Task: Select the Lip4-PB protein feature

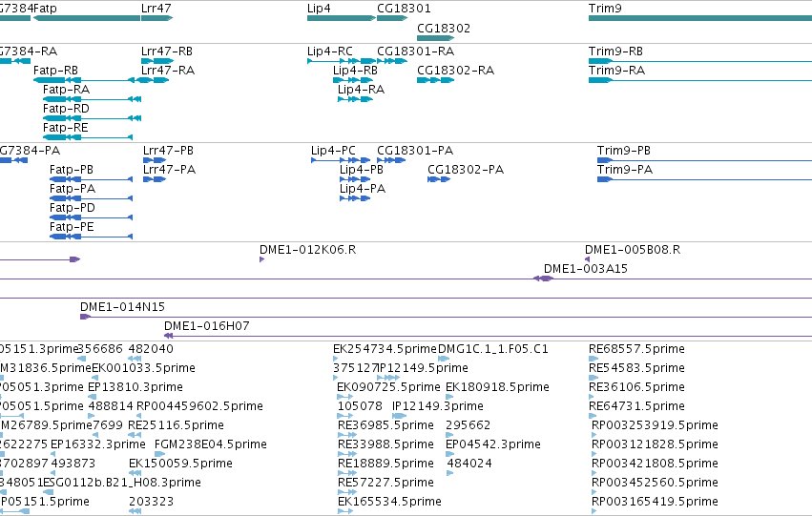Action: pyautogui.click(x=362, y=170)
